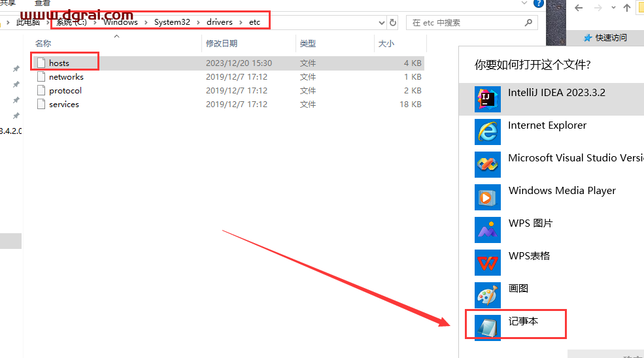The height and width of the screenshot is (358, 644).
Task: Open the 查看 ribbon tab
Action: [42, 3]
